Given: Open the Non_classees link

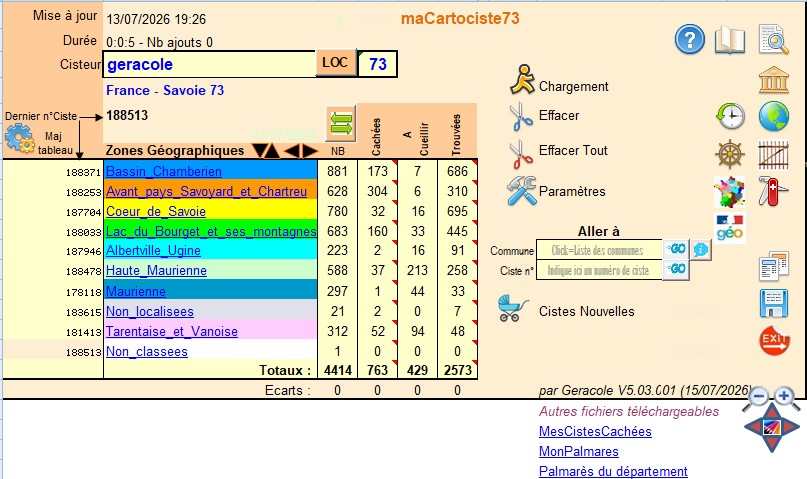Looking at the screenshot, I should click(x=147, y=351).
